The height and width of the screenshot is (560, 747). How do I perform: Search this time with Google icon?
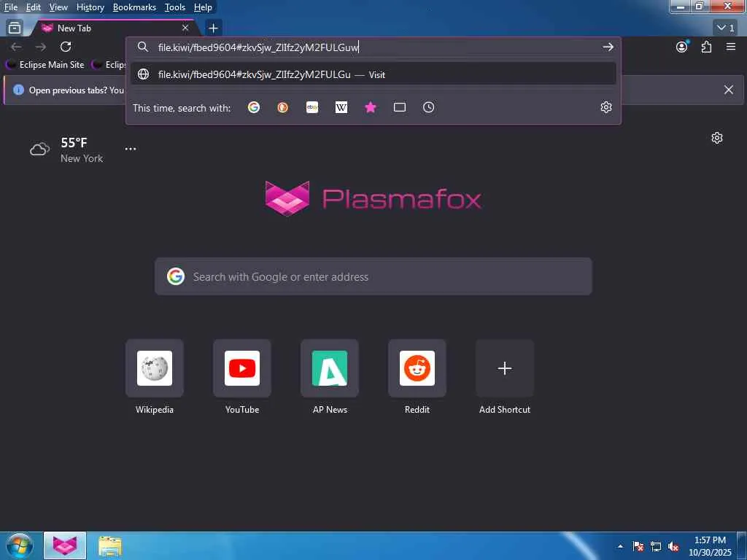[254, 108]
